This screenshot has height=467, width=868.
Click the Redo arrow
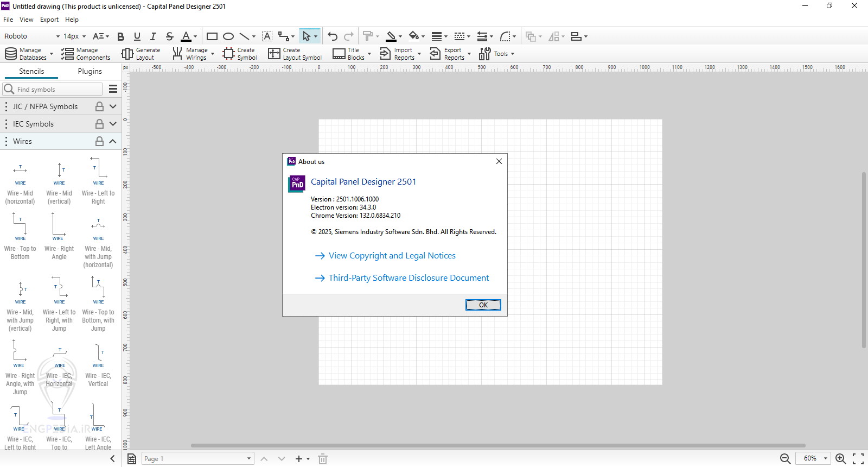pyautogui.click(x=349, y=36)
